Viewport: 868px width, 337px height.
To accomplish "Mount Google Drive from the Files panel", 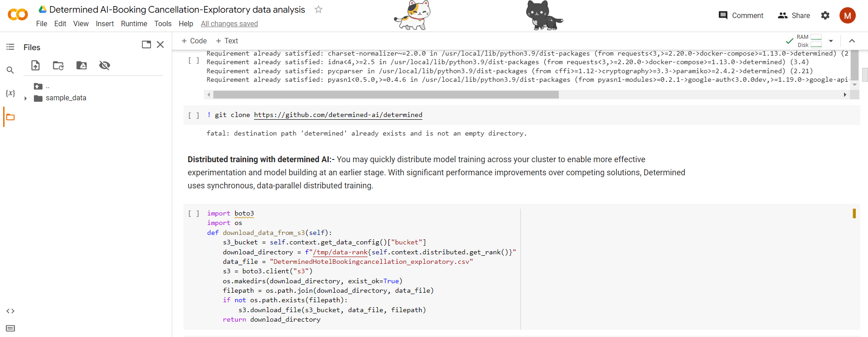I will point(81,66).
